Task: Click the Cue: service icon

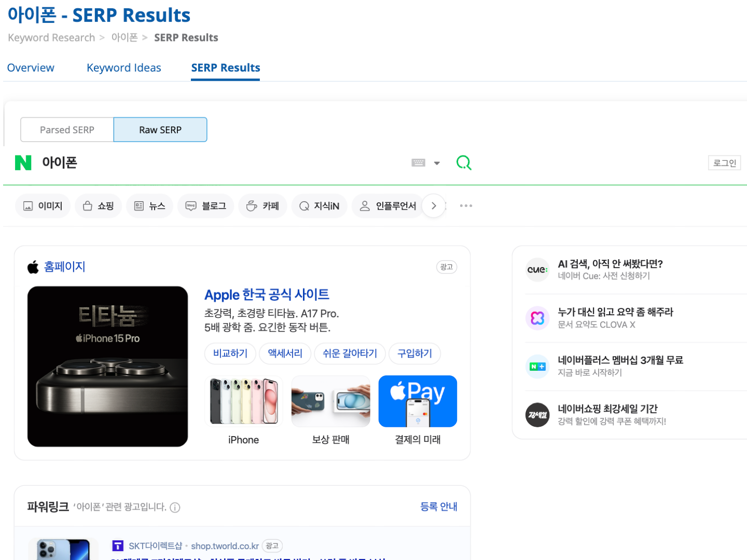Action: tap(537, 270)
